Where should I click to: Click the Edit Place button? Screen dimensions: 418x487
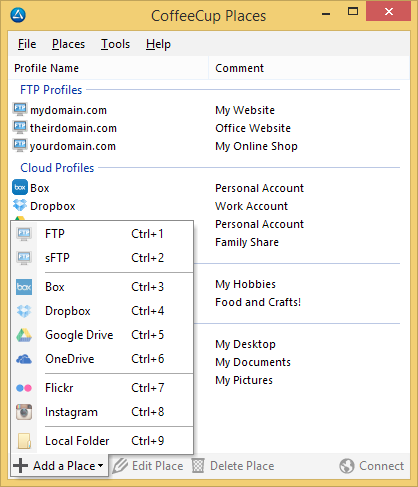pos(148,466)
